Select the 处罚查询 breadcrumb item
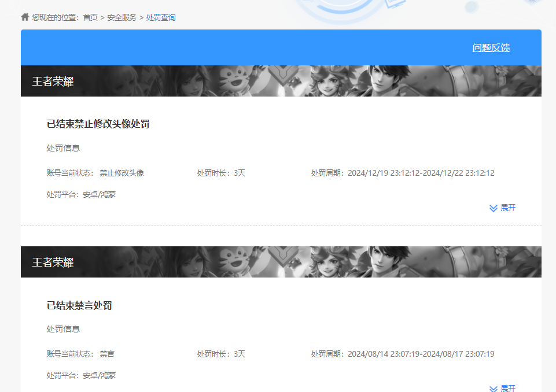 (161, 17)
